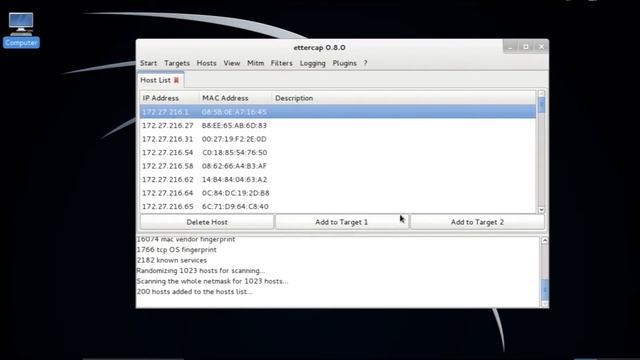
Task: Click MAC address 00:27:19:F2:2E:0D
Action: [x=234, y=139]
